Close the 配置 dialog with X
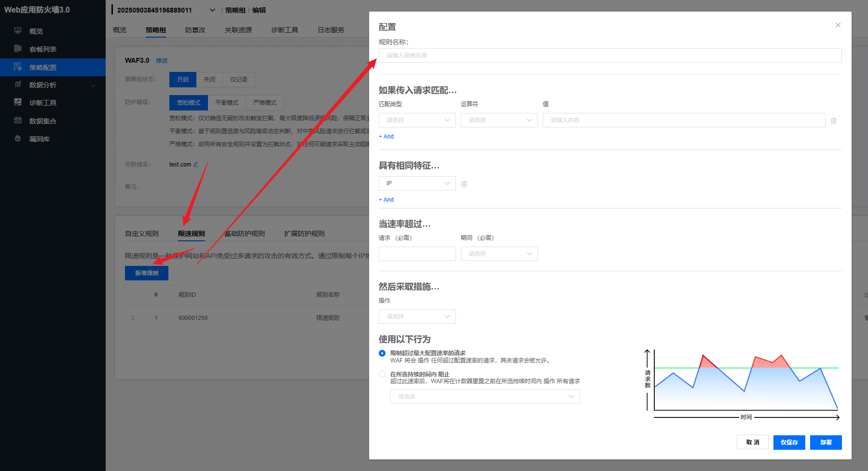 838,25
